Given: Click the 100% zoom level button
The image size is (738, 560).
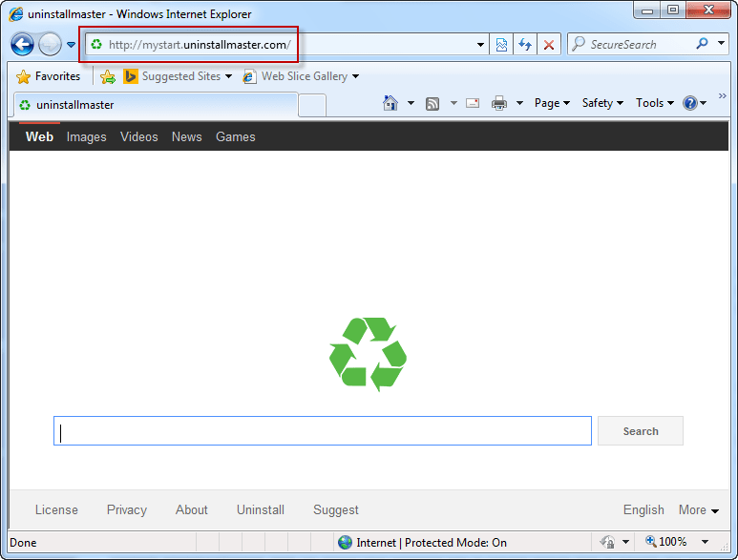Looking at the screenshot, I should 666,542.
